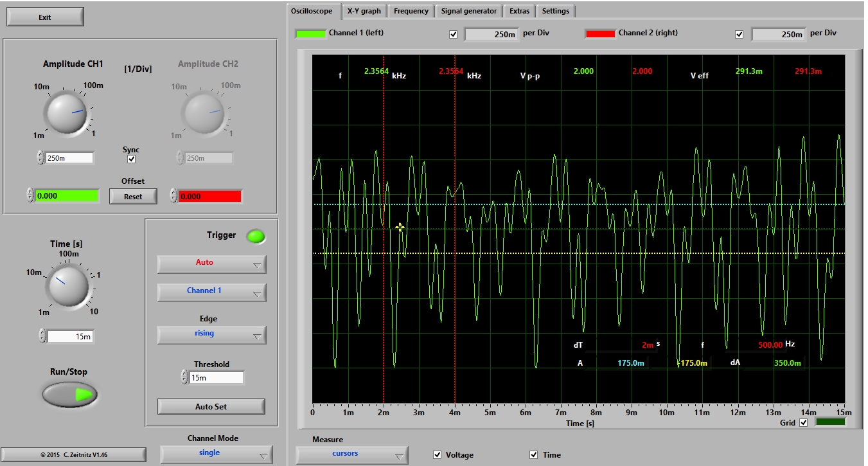Open the Signal generator tab
The width and height of the screenshot is (868, 466).
tap(468, 11)
